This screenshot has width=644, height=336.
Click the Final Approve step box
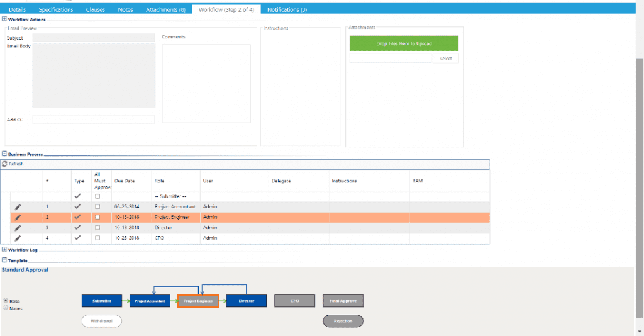pos(343,301)
